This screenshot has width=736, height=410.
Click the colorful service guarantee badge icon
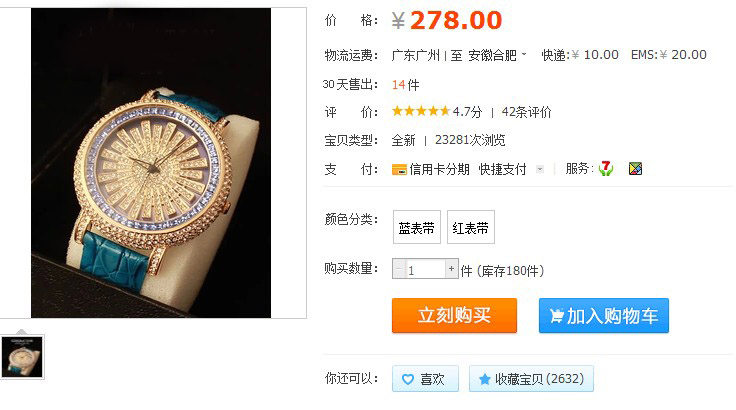635,168
